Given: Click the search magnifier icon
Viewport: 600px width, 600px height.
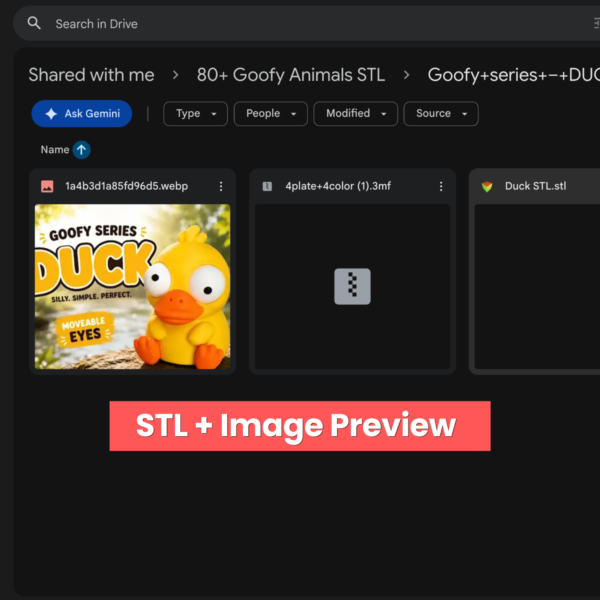Looking at the screenshot, I should [x=34, y=23].
